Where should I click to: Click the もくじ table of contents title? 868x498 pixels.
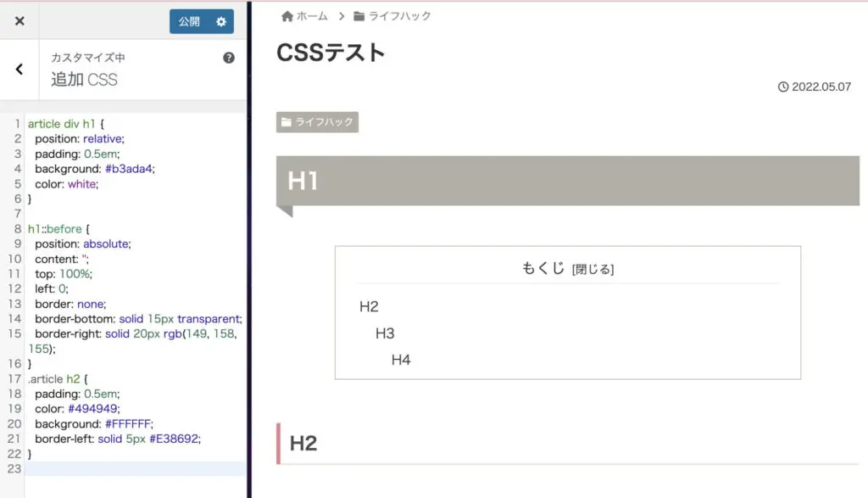coord(542,268)
